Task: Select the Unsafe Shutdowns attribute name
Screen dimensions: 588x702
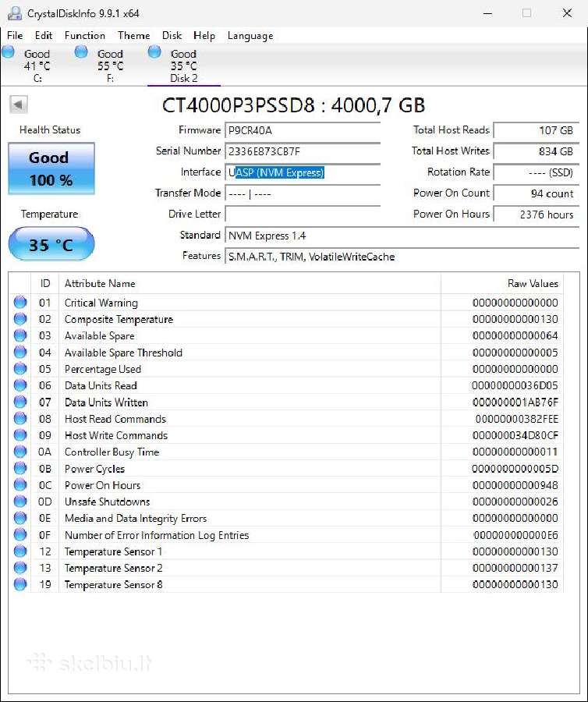Action: pyautogui.click(x=108, y=502)
